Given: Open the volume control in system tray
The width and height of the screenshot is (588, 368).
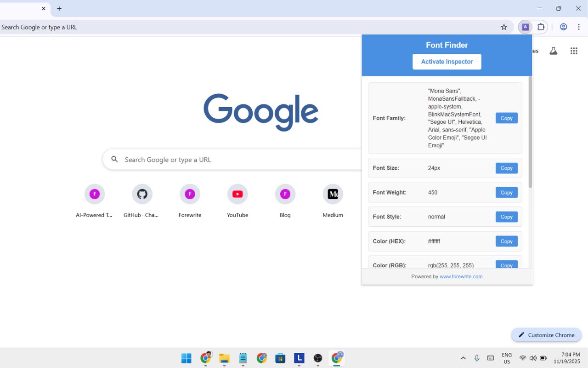Looking at the screenshot, I should pyautogui.click(x=533, y=358).
